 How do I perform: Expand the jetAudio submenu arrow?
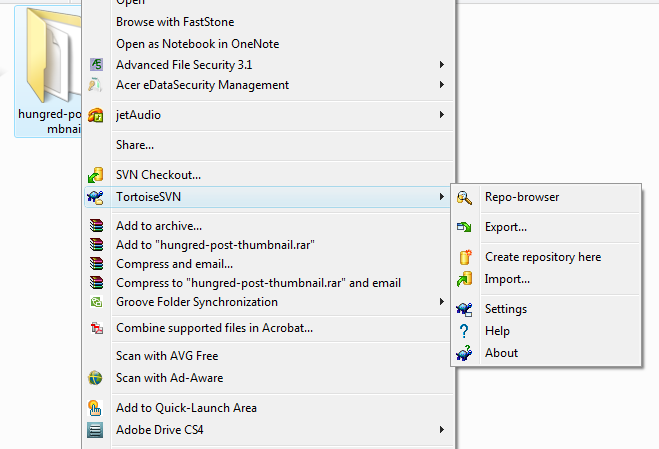[442, 114]
